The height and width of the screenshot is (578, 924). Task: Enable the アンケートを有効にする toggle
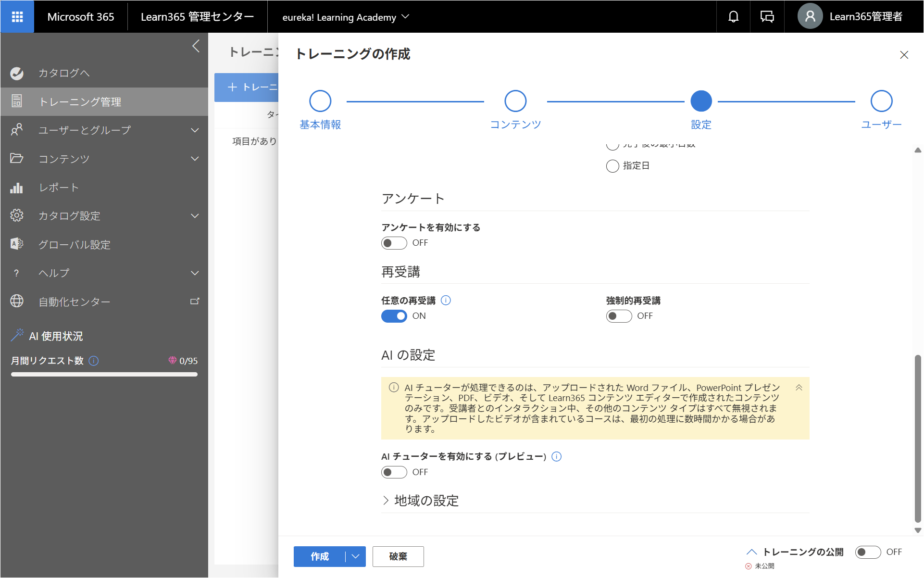click(x=394, y=243)
